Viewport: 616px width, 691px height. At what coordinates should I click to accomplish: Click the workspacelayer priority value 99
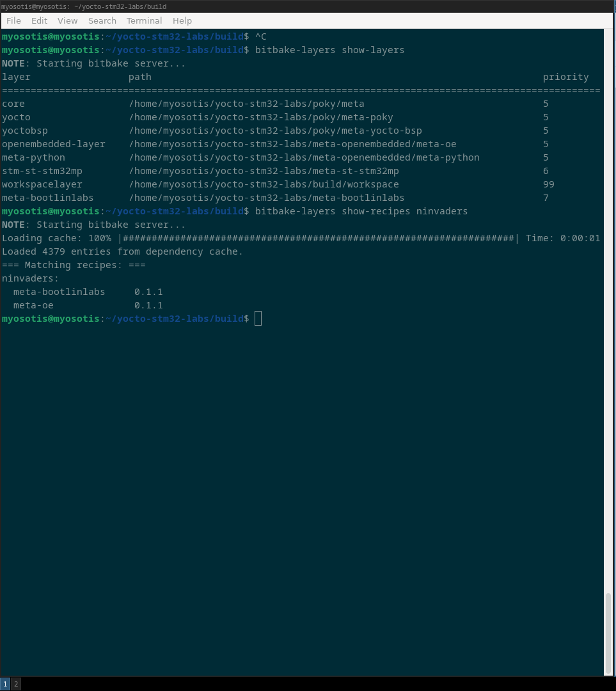click(x=548, y=184)
